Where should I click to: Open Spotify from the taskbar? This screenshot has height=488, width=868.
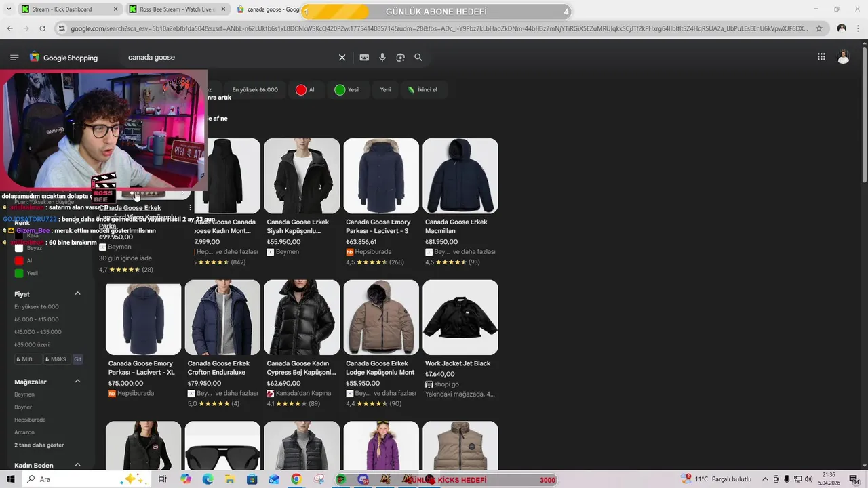coord(341,479)
